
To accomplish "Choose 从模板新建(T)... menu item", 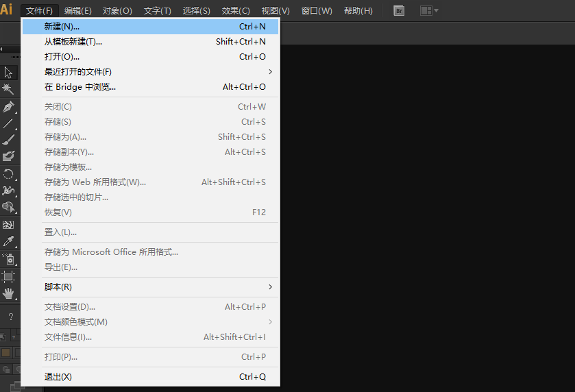I will point(150,41).
